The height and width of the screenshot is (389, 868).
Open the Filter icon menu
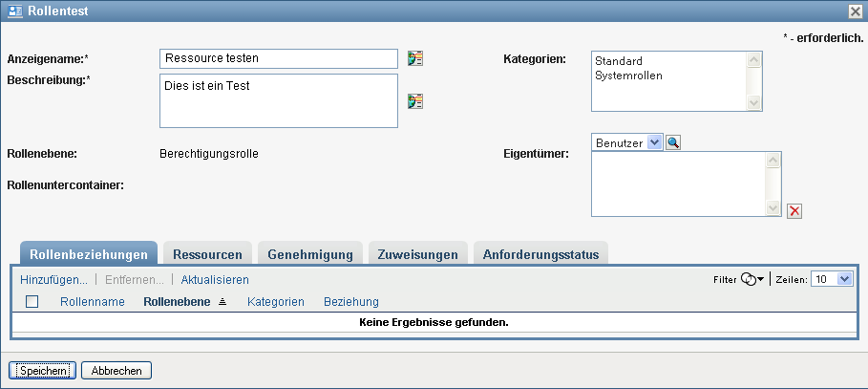pyautogui.click(x=753, y=279)
